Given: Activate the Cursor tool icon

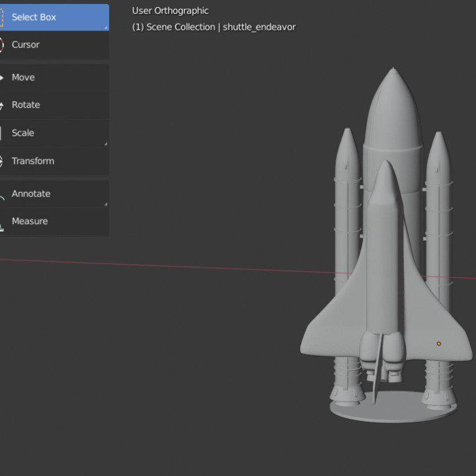Looking at the screenshot, I should click(2, 45).
